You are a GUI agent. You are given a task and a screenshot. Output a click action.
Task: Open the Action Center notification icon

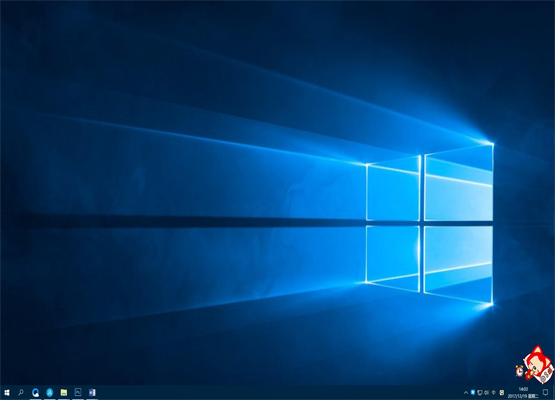(x=545, y=393)
